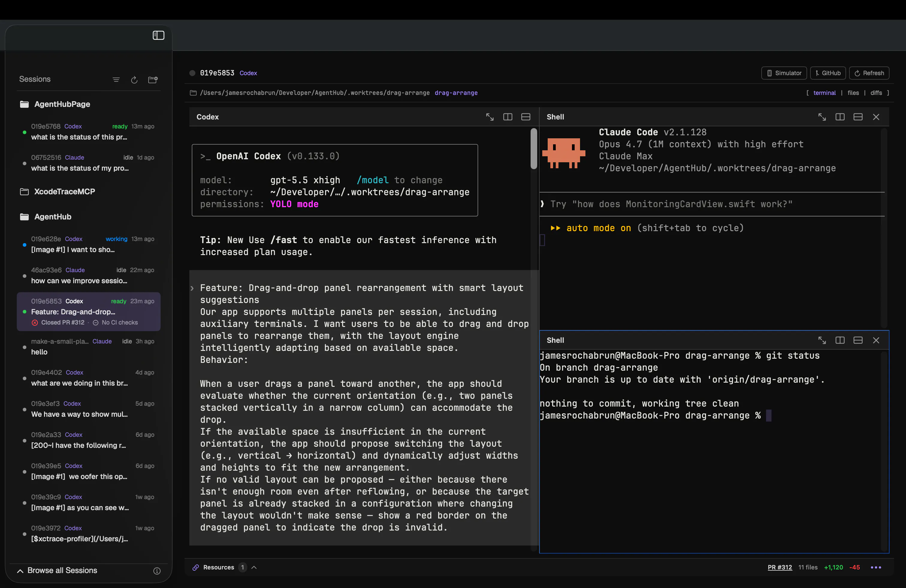Screen dimensions: 906x588
Task: Switch to the terminal view tab
Action: [x=825, y=93]
